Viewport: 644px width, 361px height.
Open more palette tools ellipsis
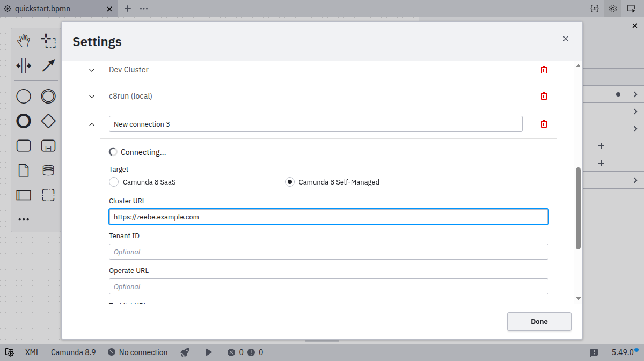pyautogui.click(x=24, y=219)
